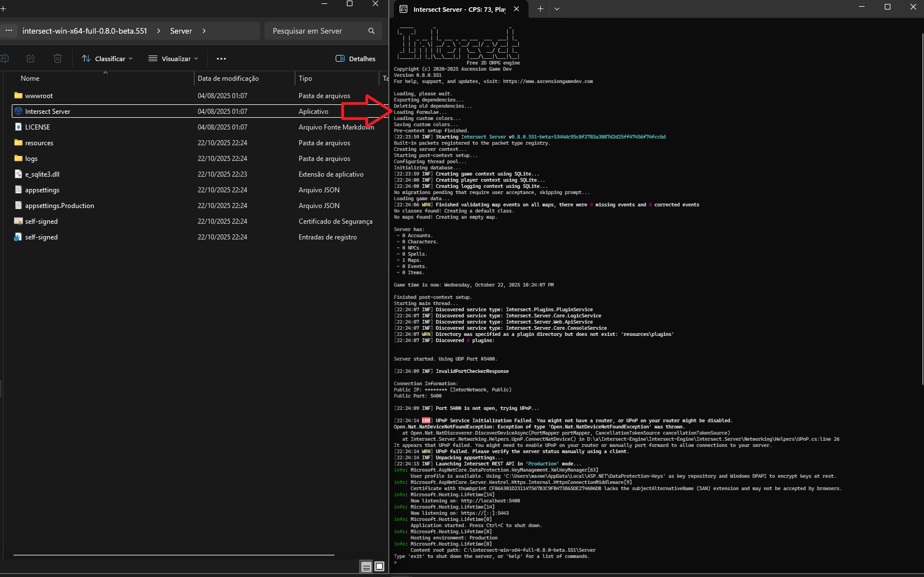Expand the chevron after Server in address bar
The height and width of the screenshot is (577, 924).
[x=204, y=31]
